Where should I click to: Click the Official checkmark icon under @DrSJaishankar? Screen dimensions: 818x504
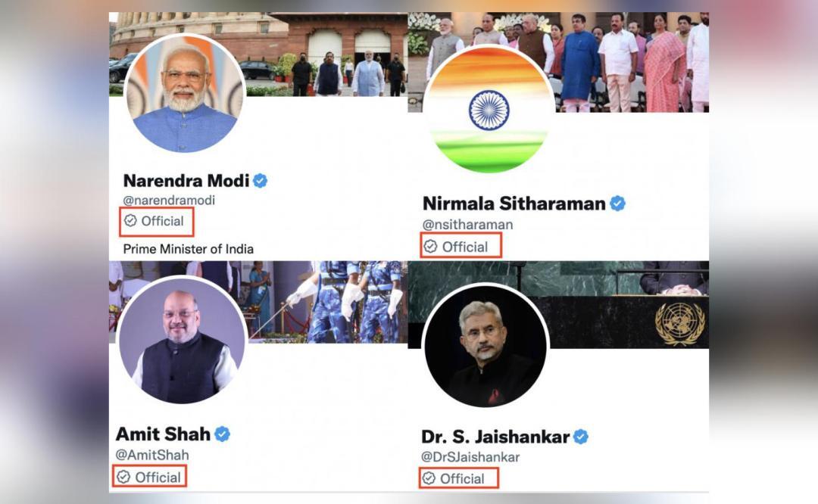tap(429, 479)
